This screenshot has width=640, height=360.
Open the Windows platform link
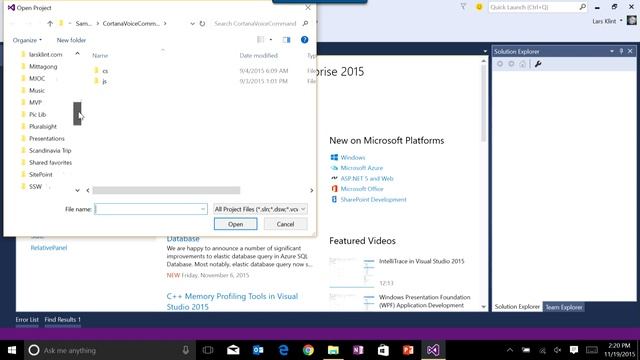click(353, 158)
